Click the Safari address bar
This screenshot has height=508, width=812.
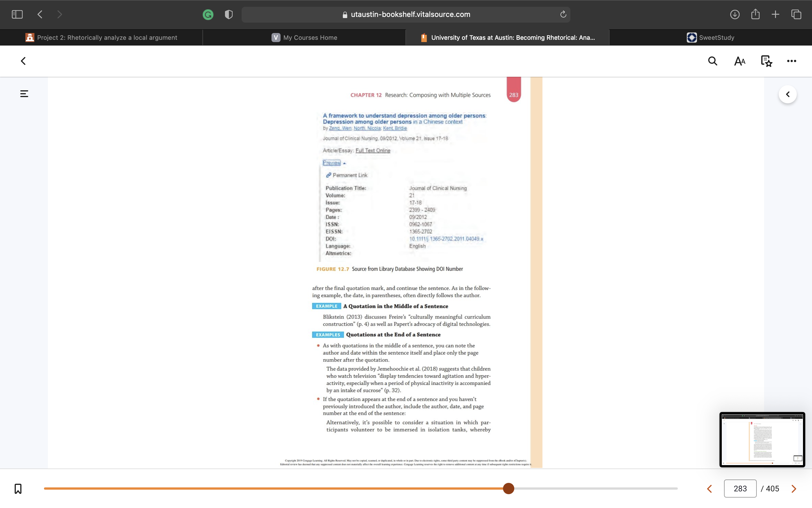click(x=406, y=14)
